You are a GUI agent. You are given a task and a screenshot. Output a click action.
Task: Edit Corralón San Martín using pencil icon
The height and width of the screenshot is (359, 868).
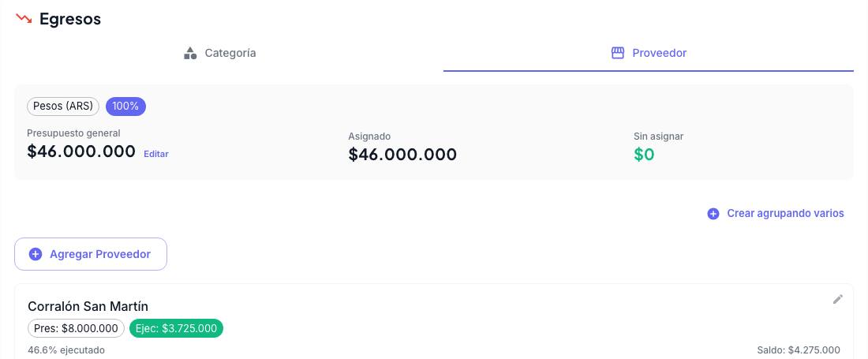838,299
